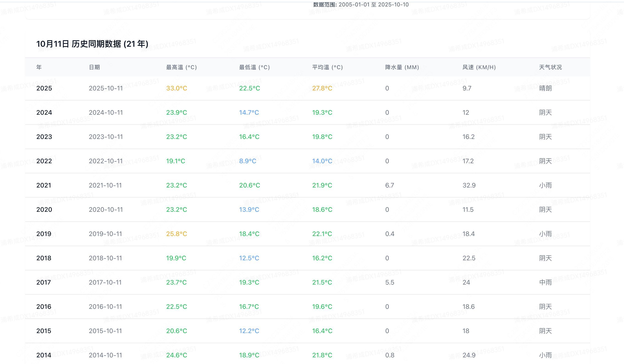Click the 降水量 (MM) column header
Image resolution: width=624 pixels, height=364 pixels.
tap(402, 67)
